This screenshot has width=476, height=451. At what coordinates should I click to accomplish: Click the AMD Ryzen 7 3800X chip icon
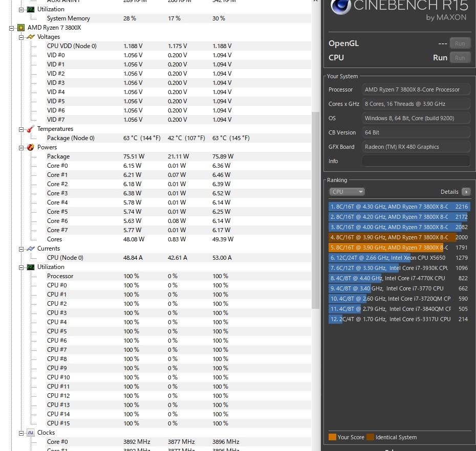[x=21, y=28]
